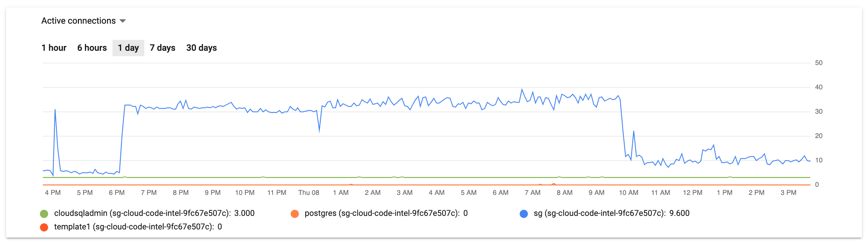Show the 7 days range
Image resolution: width=868 pixels, height=245 pixels.
tap(163, 48)
